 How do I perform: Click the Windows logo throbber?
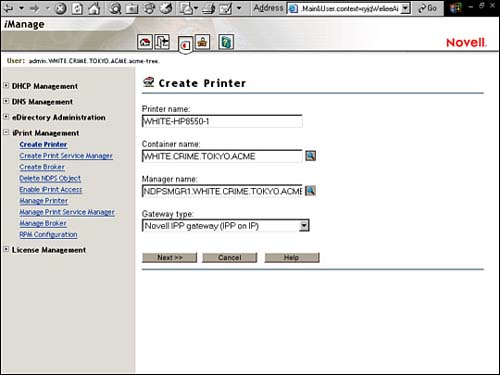455,8
